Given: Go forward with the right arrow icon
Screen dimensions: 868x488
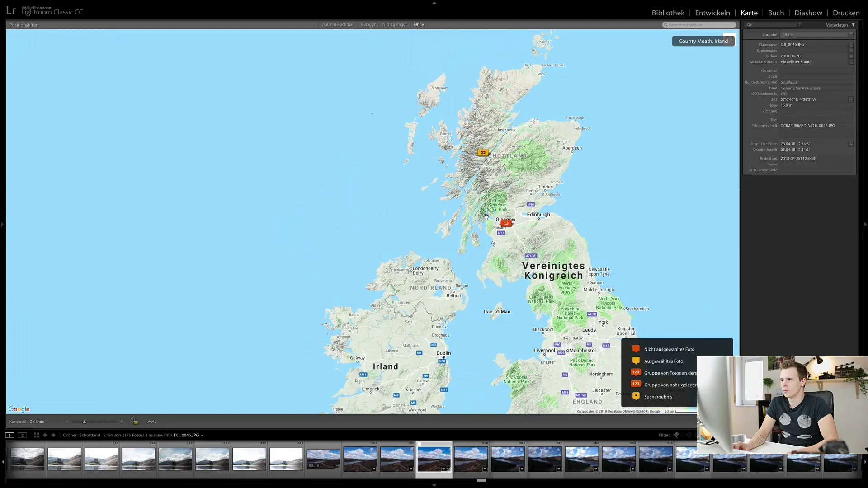Looking at the screenshot, I should click(53, 435).
